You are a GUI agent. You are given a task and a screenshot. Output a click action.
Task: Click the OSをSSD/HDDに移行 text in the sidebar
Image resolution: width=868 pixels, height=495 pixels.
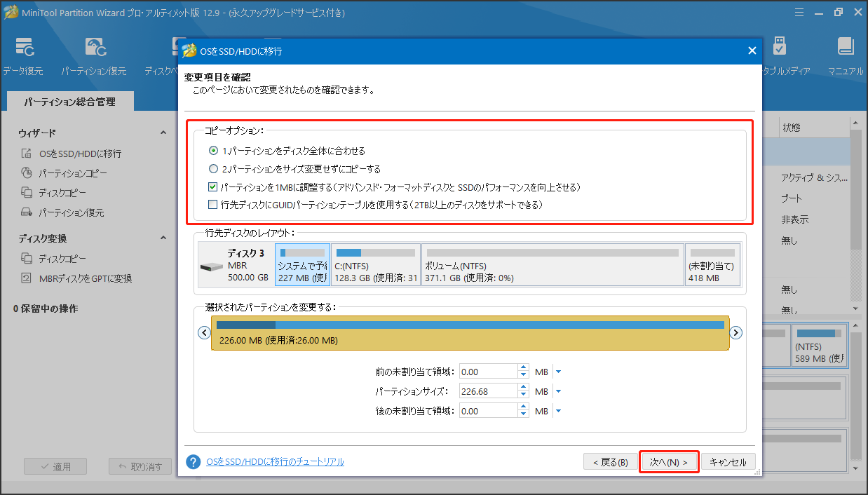(80, 154)
